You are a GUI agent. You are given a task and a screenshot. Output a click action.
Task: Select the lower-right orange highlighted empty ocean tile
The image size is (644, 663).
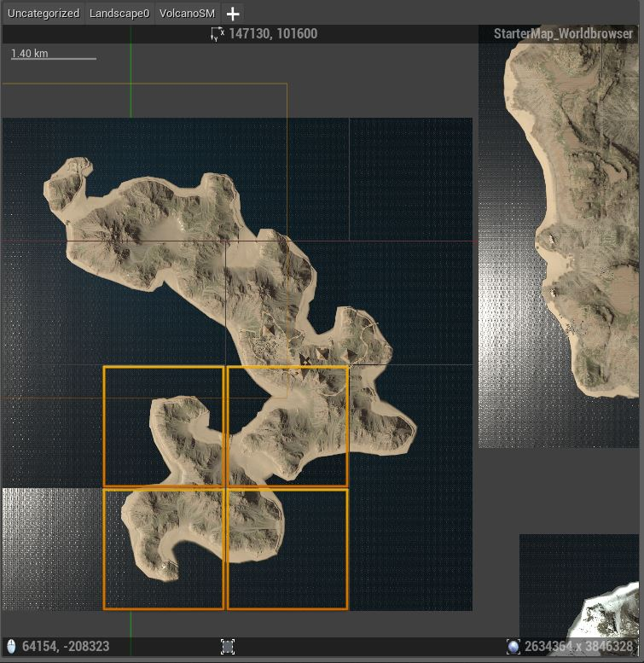287,550
